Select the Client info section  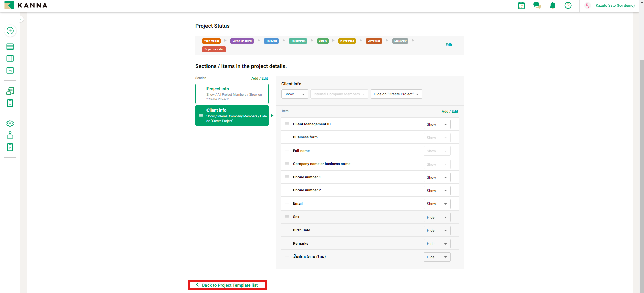(232, 116)
